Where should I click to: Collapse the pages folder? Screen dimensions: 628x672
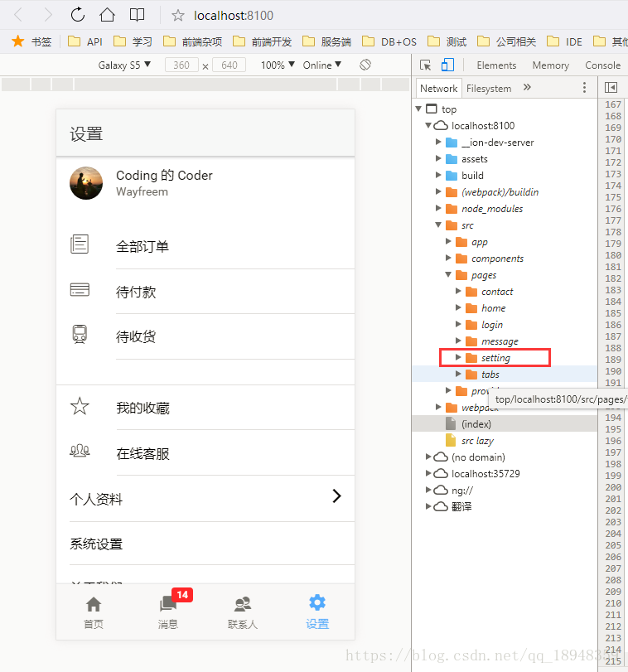click(x=448, y=275)
